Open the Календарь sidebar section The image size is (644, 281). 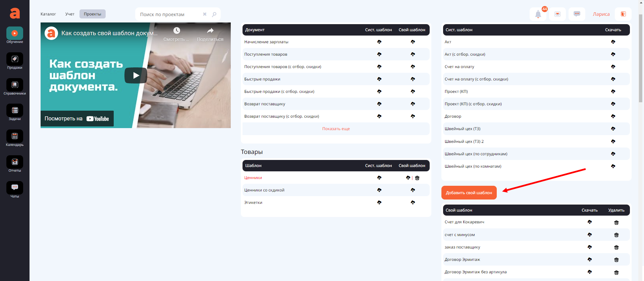pyautogui.click(x=15, y=138)
